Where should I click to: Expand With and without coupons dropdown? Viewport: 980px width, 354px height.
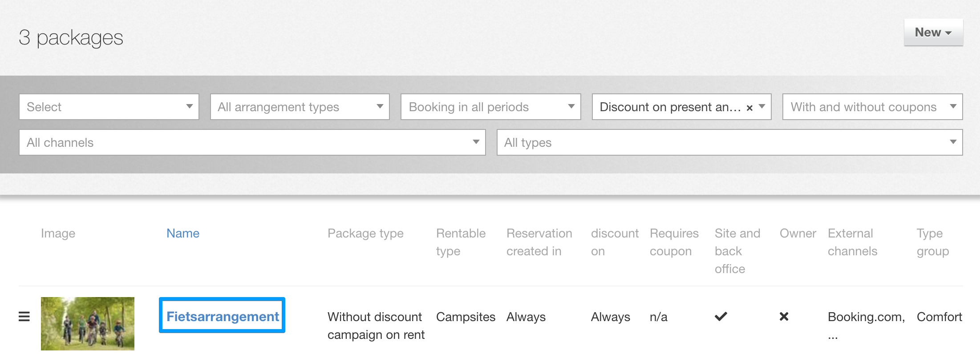pyautogui.click(x=872, y=107)
